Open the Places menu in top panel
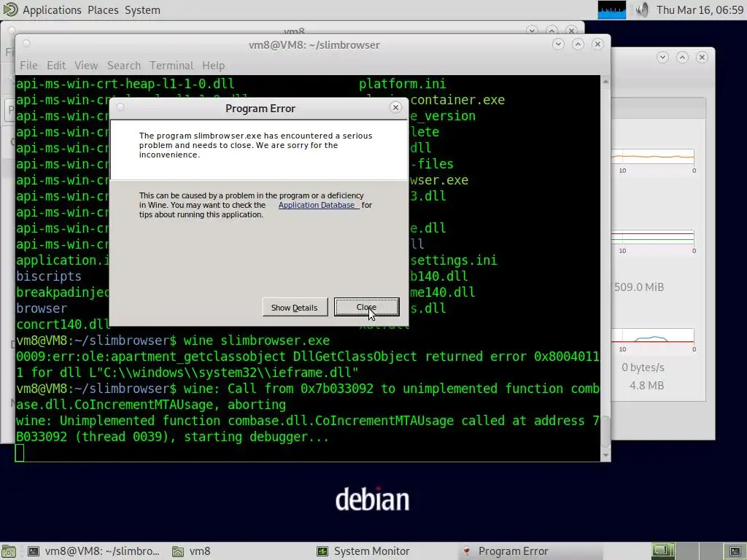 point(103,10)
